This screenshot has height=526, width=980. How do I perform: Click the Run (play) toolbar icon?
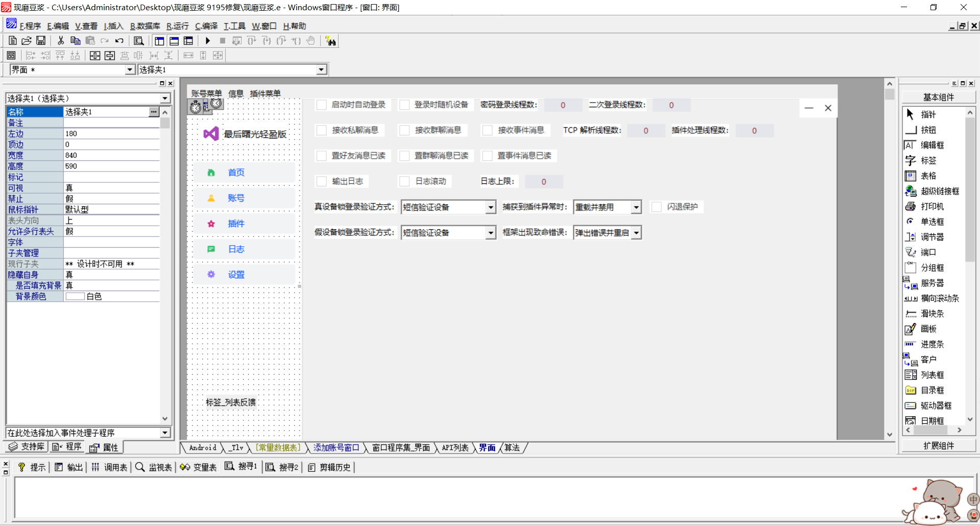[x=208, y=41]
